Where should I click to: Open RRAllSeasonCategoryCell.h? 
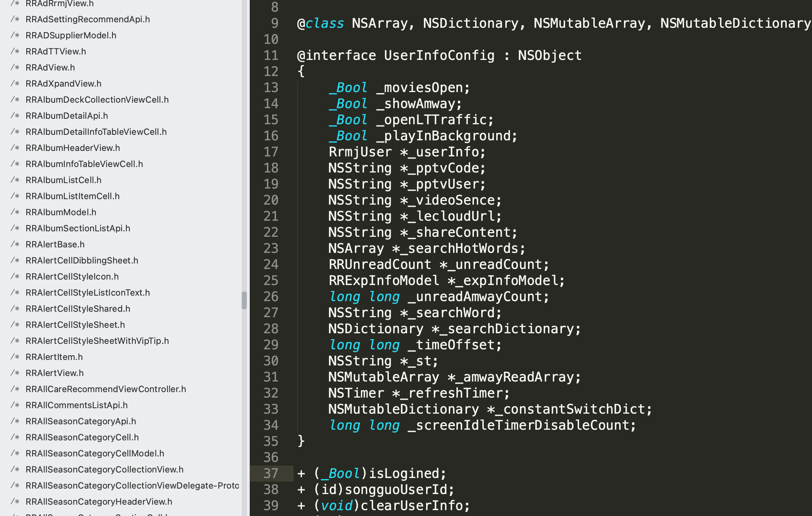[82, 437]
